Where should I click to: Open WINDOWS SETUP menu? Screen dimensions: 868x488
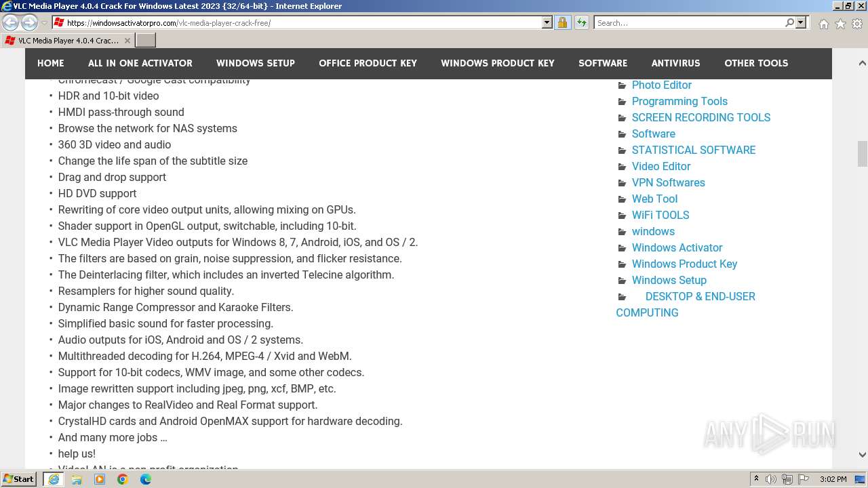[256, 63]
